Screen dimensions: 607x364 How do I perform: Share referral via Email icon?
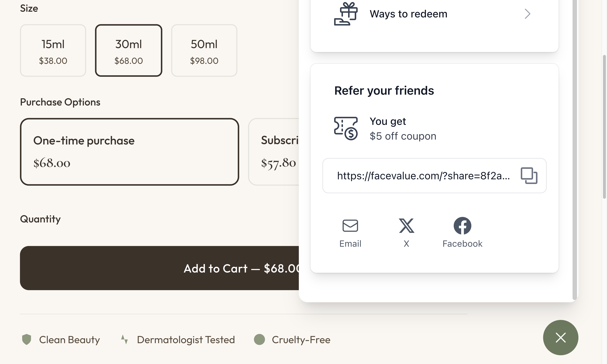point(350,226)
